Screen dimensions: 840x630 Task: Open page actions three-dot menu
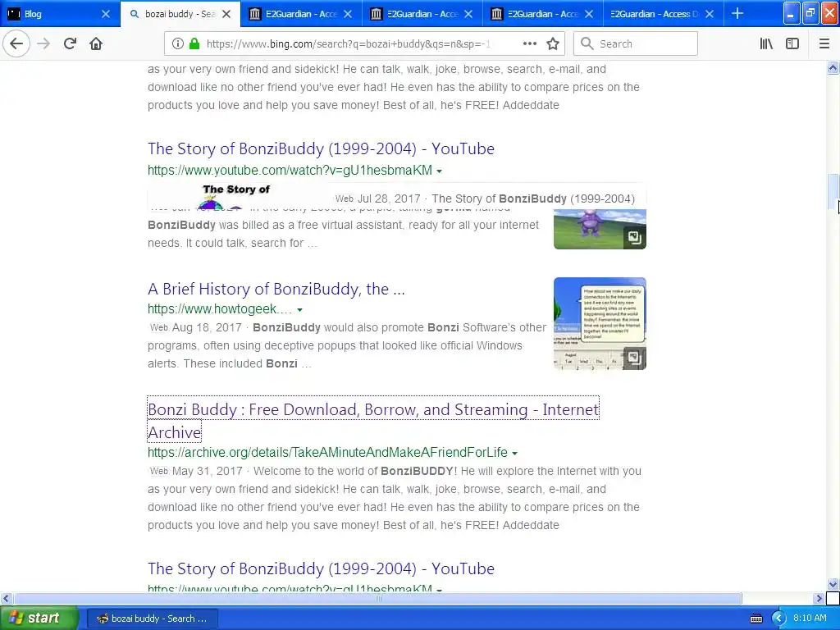pyautogui.click(x=530, y=43)
